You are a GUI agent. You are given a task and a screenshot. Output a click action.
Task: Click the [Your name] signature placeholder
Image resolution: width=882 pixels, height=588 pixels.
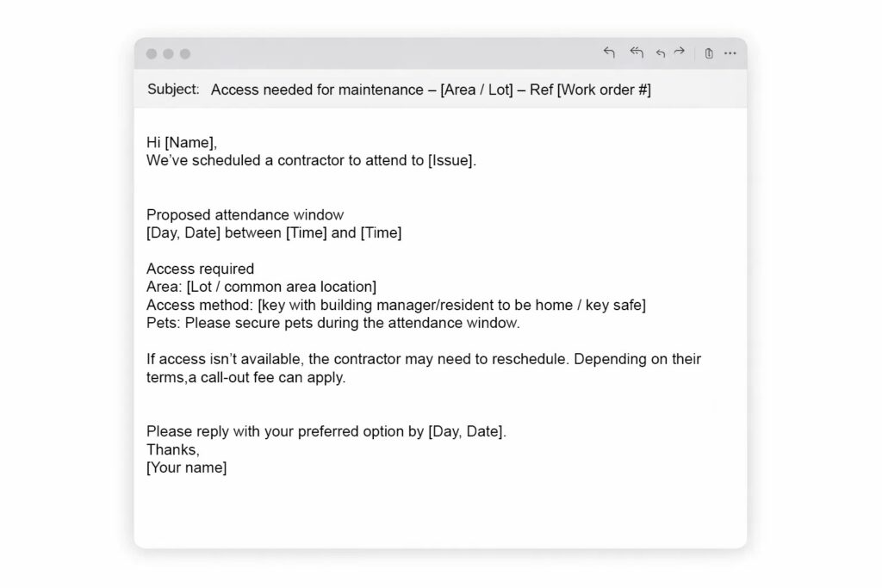pyautogui.click(x=186, y=467)
